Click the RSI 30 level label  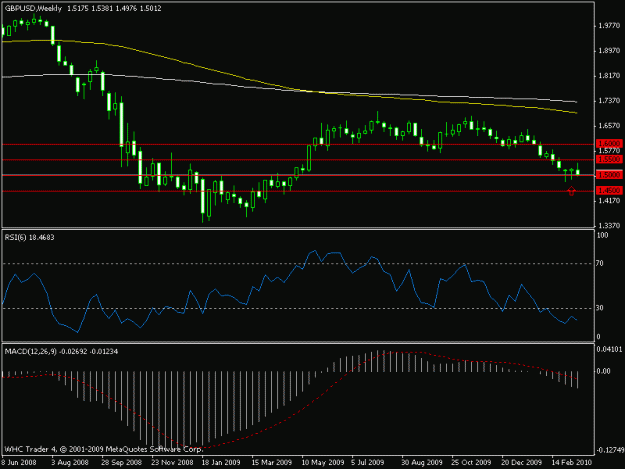600,308
